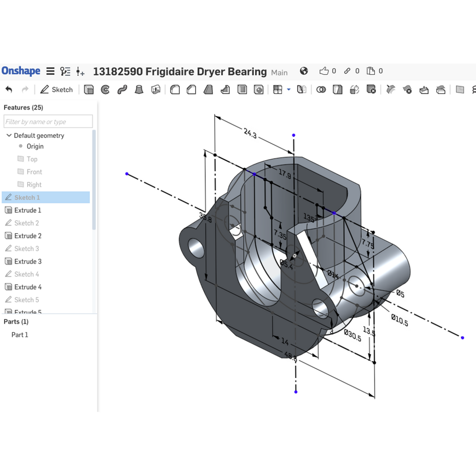
Task: Click the 17.9 dimension label
Action: pos(285,174)
